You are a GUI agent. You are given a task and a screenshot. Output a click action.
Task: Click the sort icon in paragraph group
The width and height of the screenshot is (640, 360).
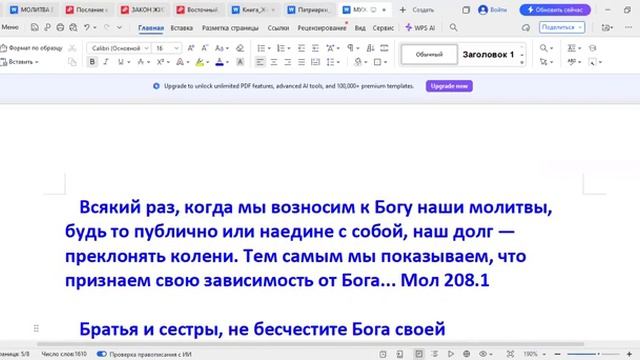[370, 48]
